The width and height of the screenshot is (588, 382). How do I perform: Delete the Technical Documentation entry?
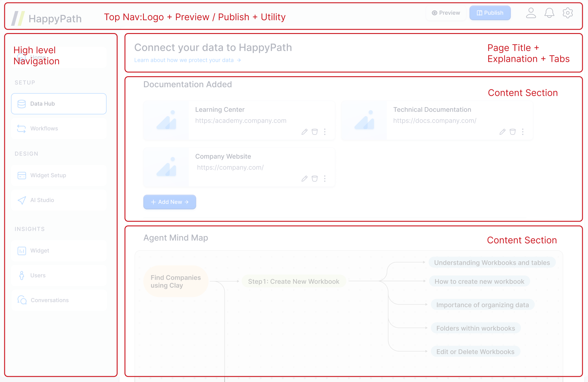(513, 132)
